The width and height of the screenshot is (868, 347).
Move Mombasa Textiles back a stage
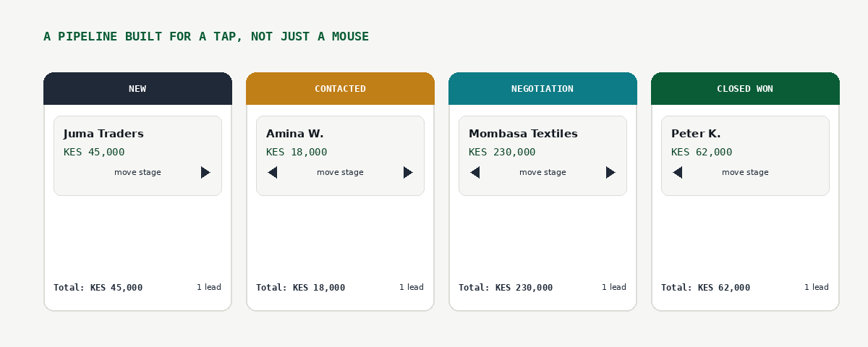point(475,172)
